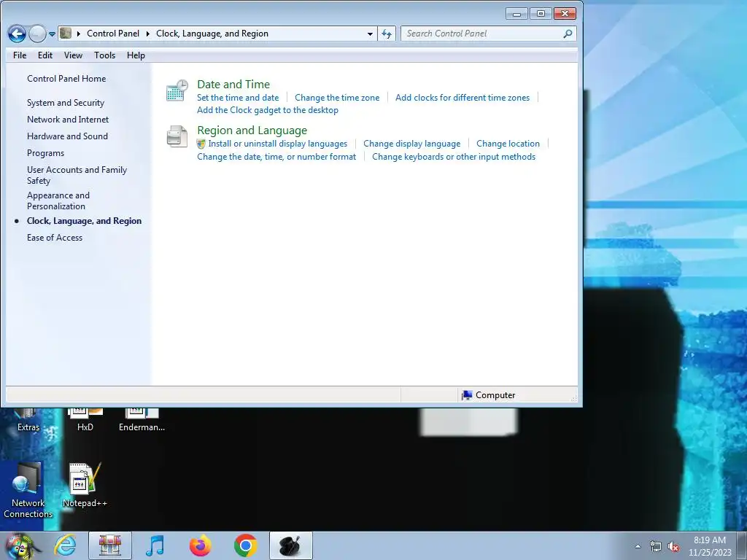Open the Region and Language heading

(x=252, y=131)
